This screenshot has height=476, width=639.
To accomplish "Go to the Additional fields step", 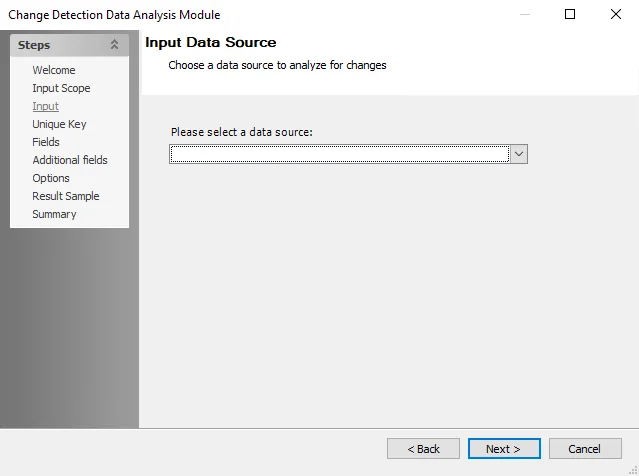I will pos(70,160).
